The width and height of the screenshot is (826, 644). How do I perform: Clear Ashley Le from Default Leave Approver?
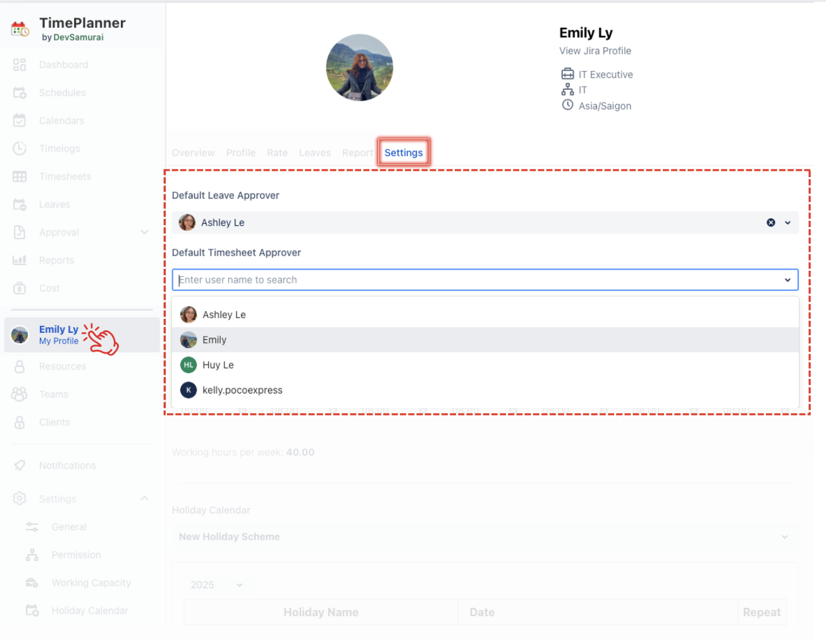(x=770, y=223)
